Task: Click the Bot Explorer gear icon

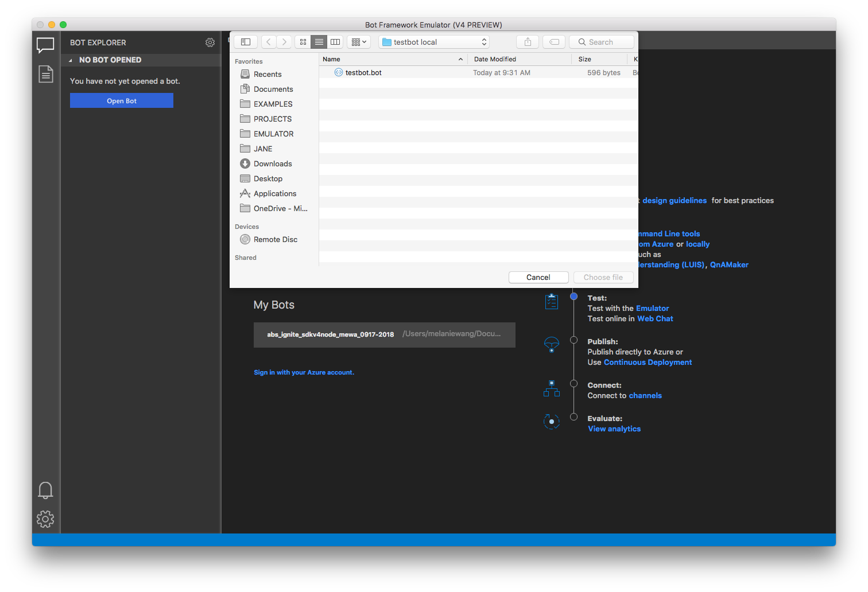Action: point(210,42)
